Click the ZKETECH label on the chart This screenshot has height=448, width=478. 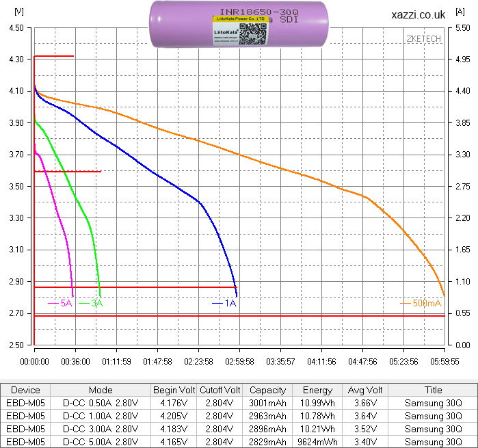coord(424,39)
